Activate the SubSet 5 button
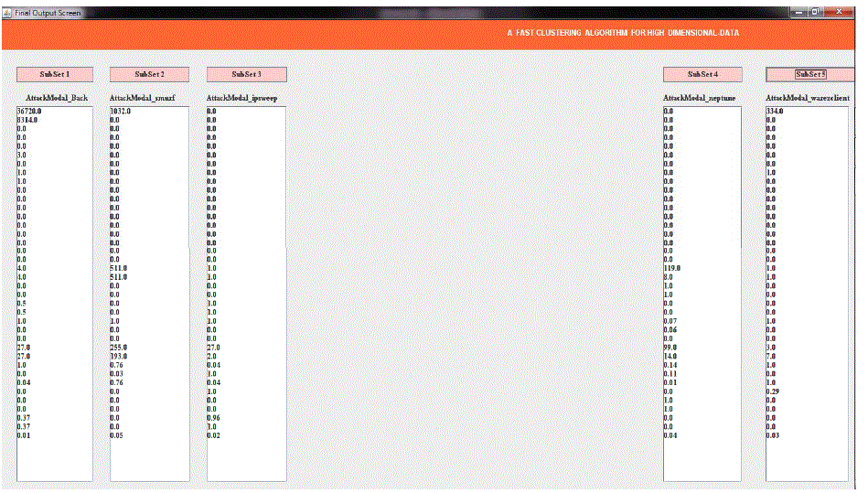Screen dimensions: 868x493 809,74
